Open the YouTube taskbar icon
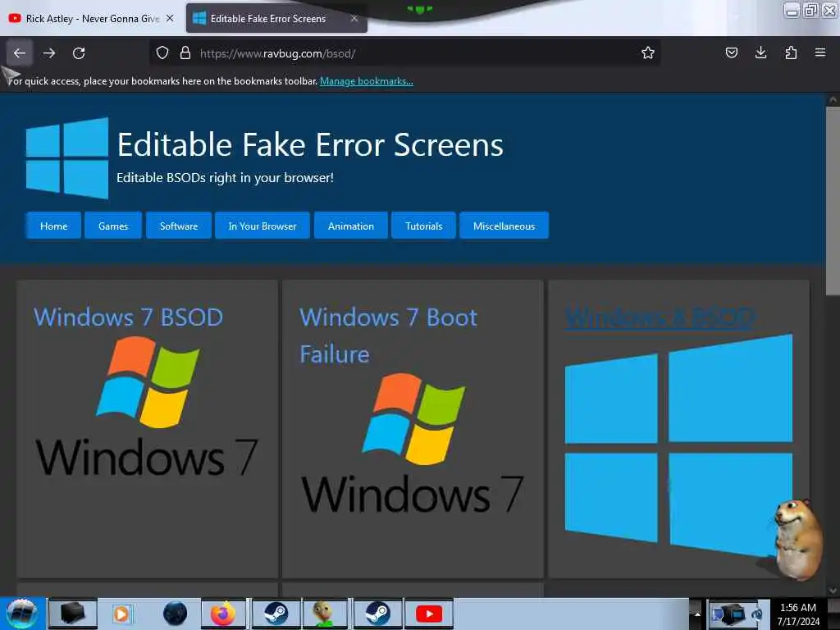The height and width of the screenshot is (630, 840). (x=429, y=614)
